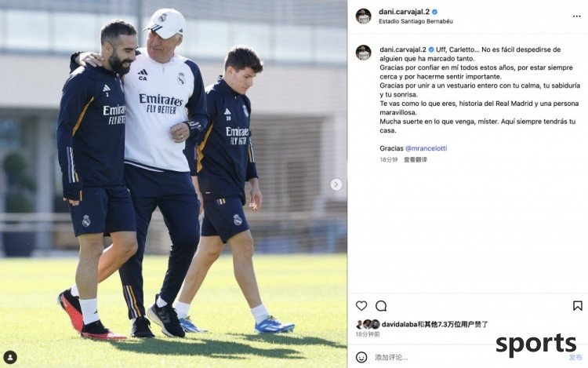The image size is (588, 368).
Task: Open comments via speech bubble icon
Action: tap(381, 306)
